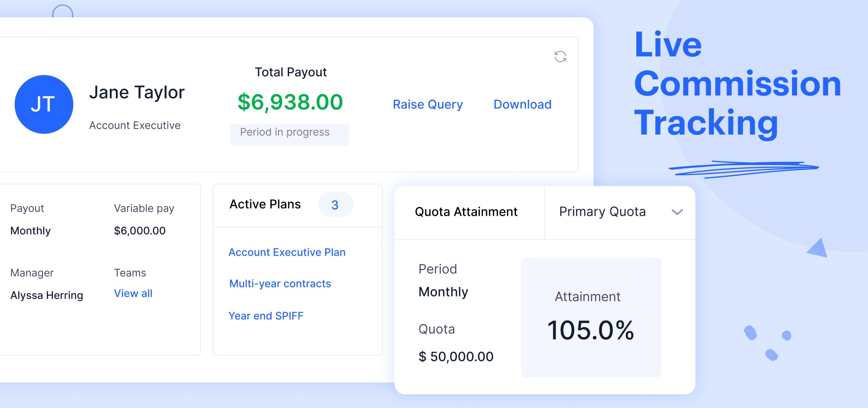Image resolution: width=868 pixels, height=408 pixels.
Task: Click the Teams label
Action: [130, 273]
